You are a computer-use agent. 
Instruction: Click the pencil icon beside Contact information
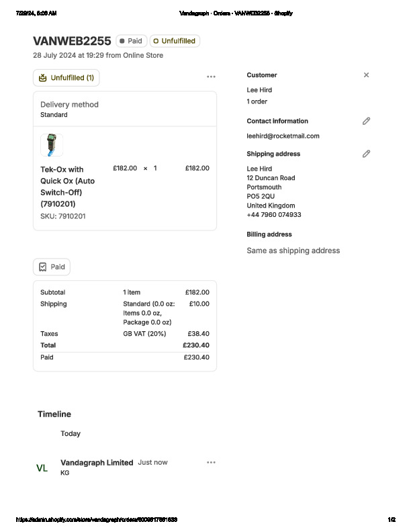click(x=366, y=121)
